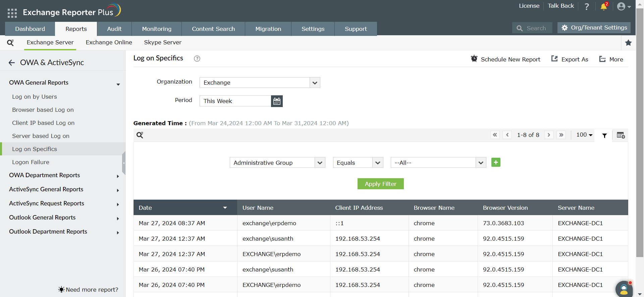
Task: Toggle the table filter funnel icon
Action: pos(604,136)
